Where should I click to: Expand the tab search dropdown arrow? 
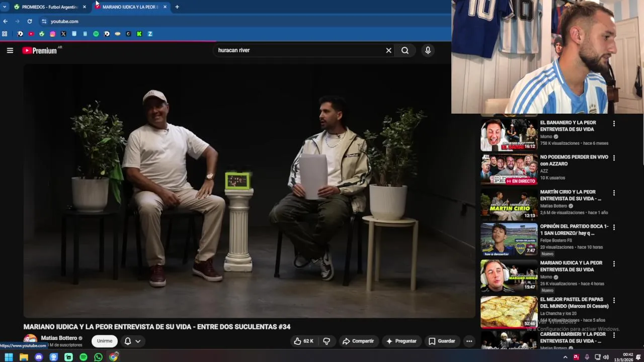pyautogui.click(x=5, y=7)
